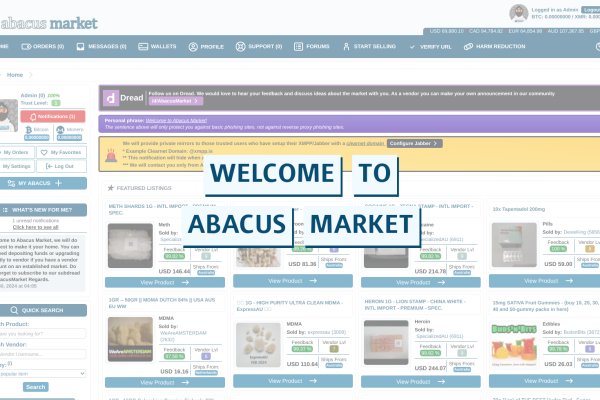The image size is (600, 400).
Task: Go to Start Selling menu item
Action: 346,46
